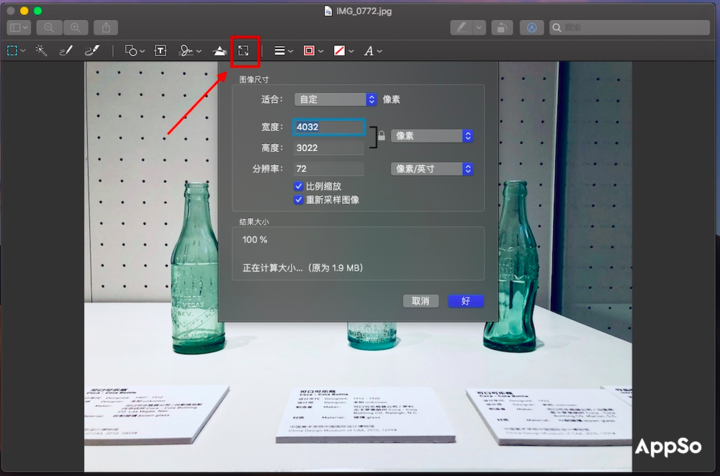Click the lock icon between width and height
Viewport: 720px width, 476px height.
point(381,137)
